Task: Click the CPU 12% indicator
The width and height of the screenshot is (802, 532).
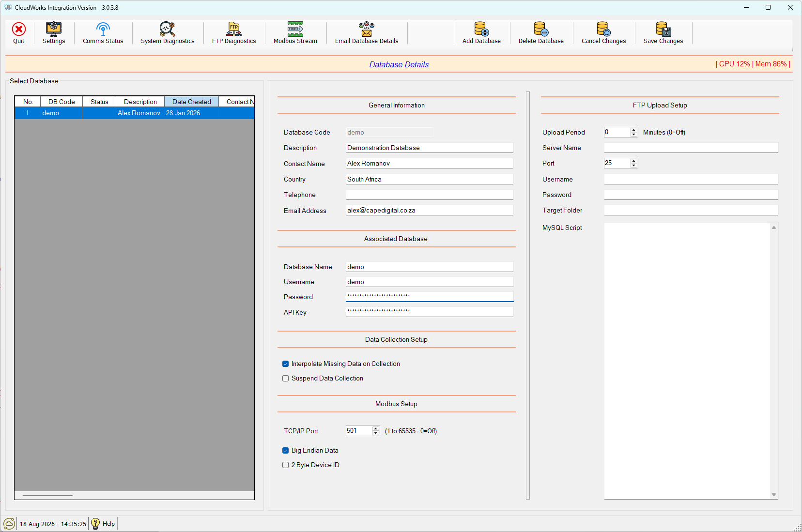Action: click(734, 64)
